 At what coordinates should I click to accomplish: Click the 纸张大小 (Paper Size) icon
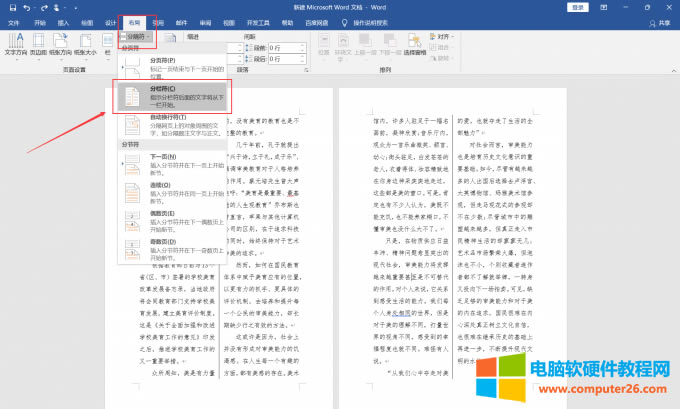point(89,45)
